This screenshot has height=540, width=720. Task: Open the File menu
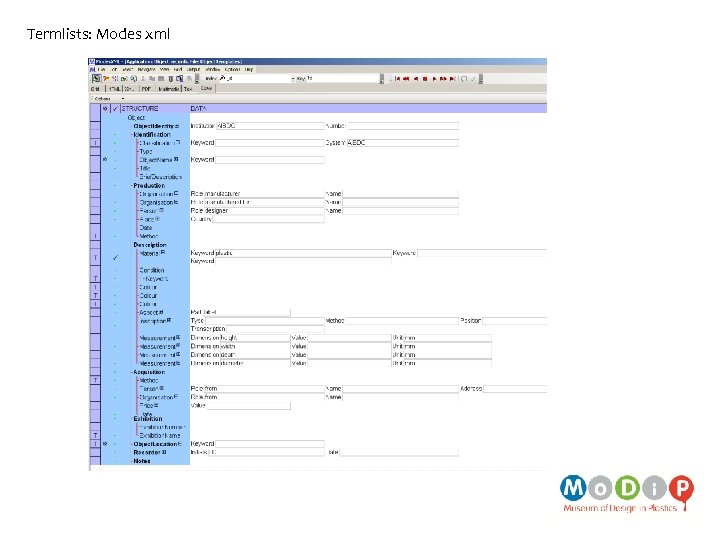(101, 69)
